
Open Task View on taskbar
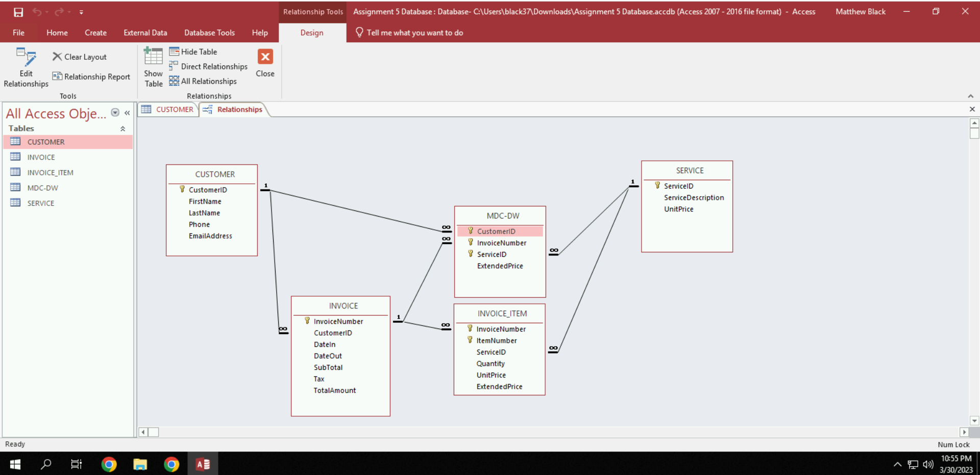click(x=77, y=464)
